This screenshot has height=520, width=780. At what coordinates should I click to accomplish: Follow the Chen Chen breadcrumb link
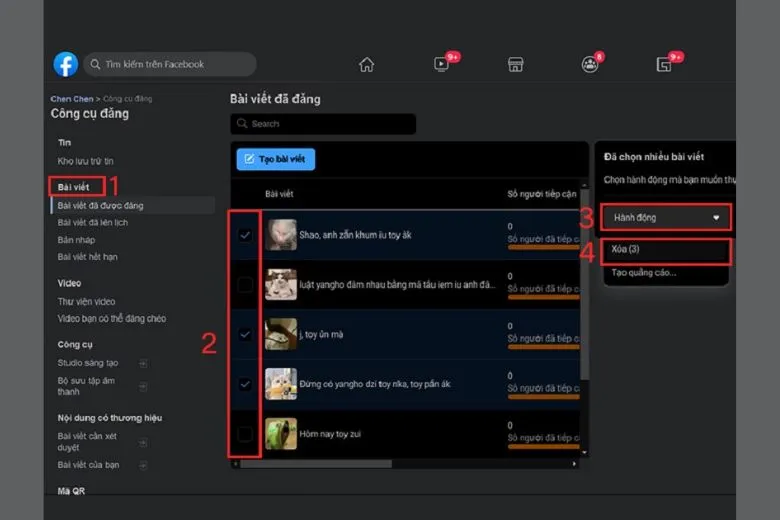pos(72,99)
